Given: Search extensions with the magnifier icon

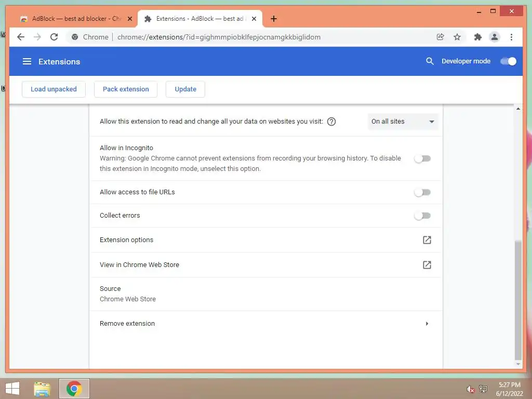Looking at the screenshot, I should [430, 61].
